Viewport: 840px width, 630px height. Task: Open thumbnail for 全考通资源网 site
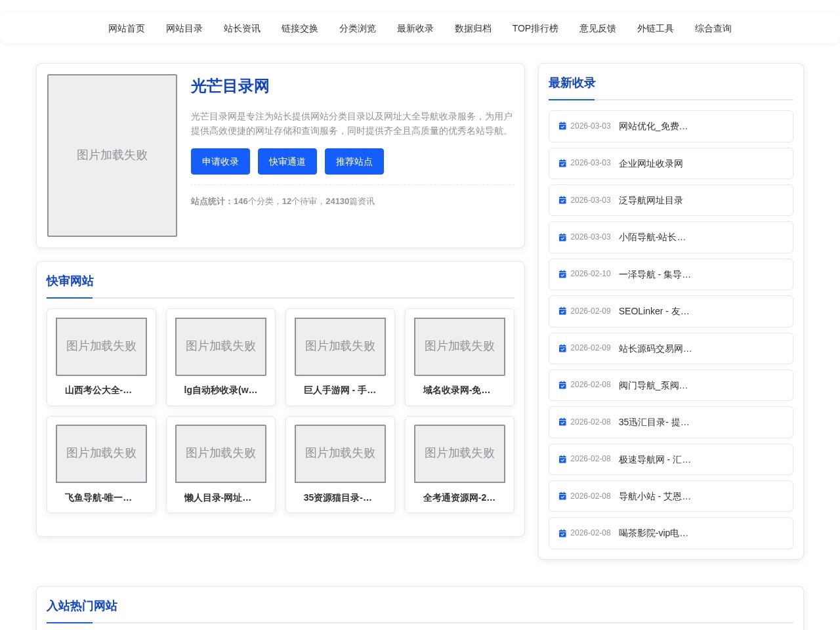tap(459, 453)
